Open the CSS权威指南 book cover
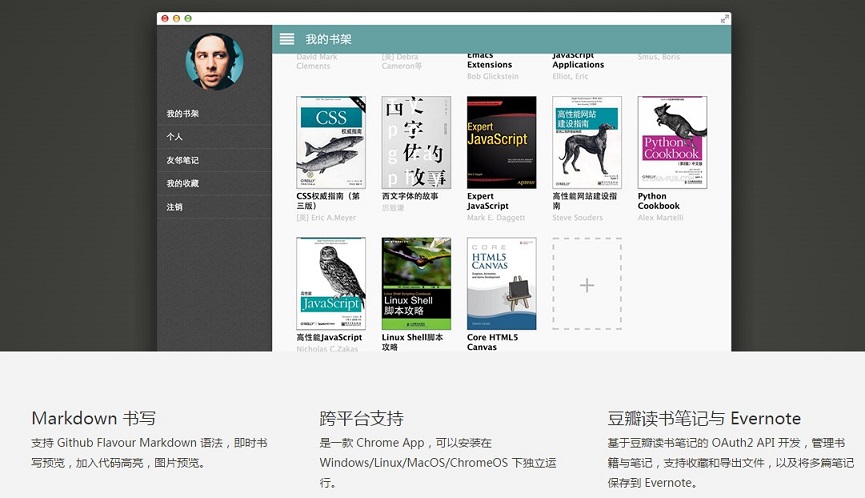 tap(330, 142)
